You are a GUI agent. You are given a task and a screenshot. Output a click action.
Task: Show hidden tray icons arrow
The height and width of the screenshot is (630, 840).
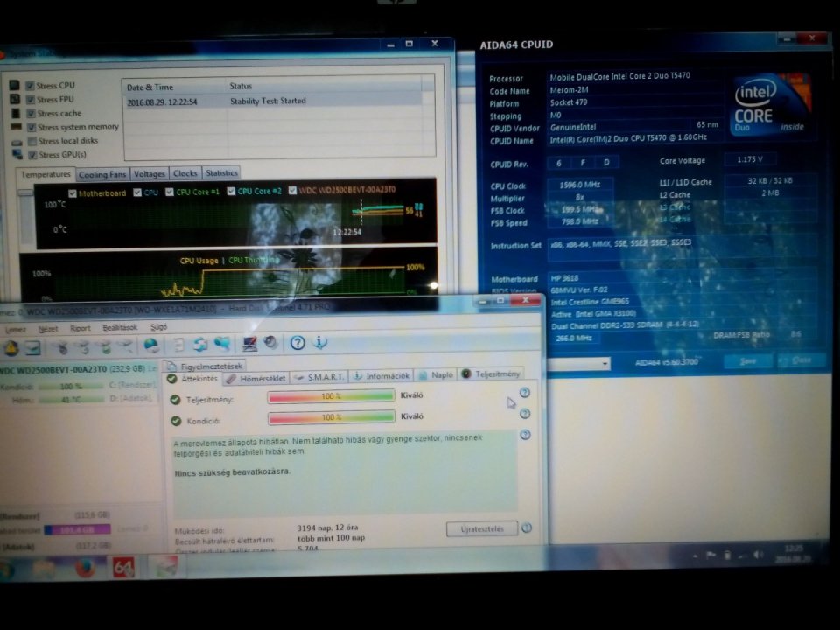(695, 556)
